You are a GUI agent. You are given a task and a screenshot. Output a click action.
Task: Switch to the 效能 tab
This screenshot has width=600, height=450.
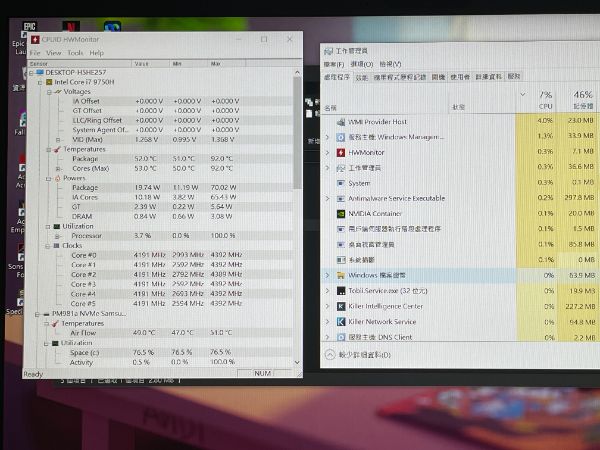click(362, 77)
